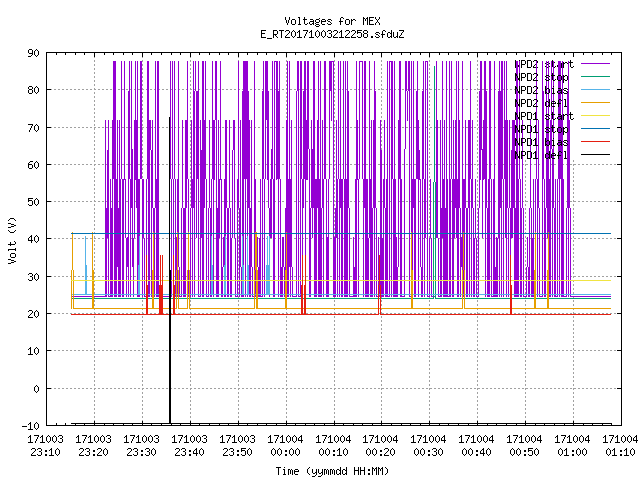
Task: Click the x-axis time label 00:20
Action: coord(380,452)
